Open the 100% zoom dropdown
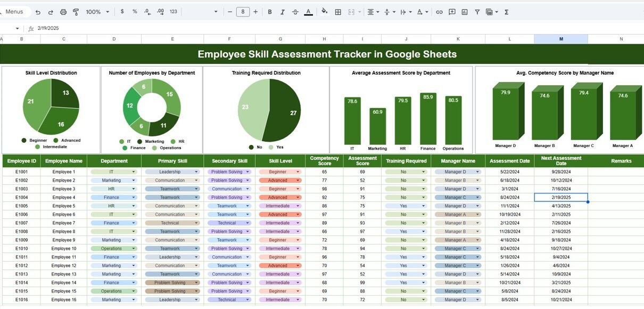Screen dimensions: 644x309 pyautogui.click(x=97, y=12)
